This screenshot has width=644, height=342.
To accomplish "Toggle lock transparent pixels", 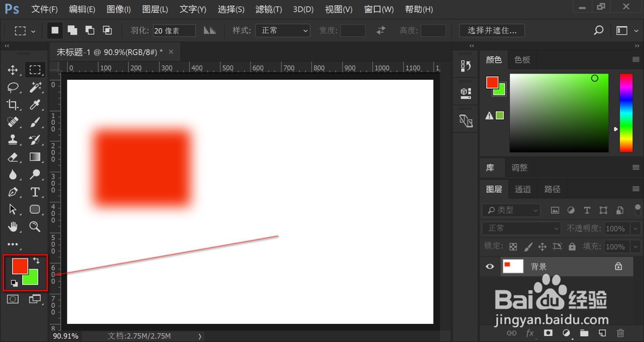I will 513,247.
